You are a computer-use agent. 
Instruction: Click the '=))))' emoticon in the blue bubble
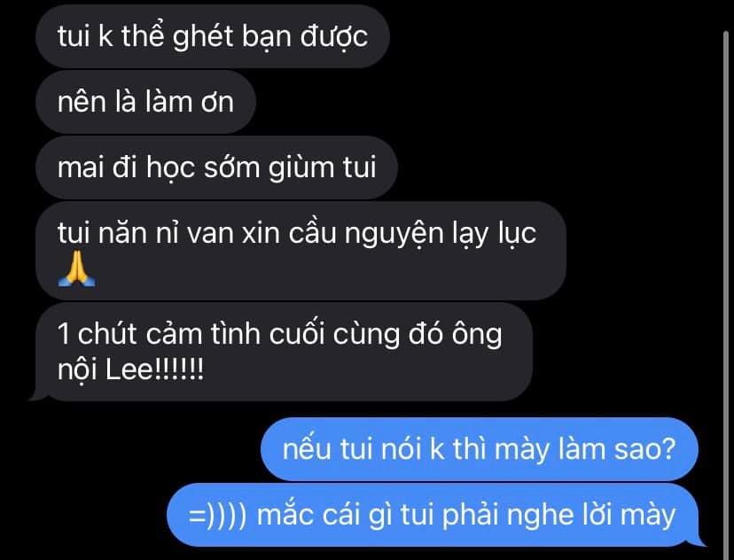217,516
